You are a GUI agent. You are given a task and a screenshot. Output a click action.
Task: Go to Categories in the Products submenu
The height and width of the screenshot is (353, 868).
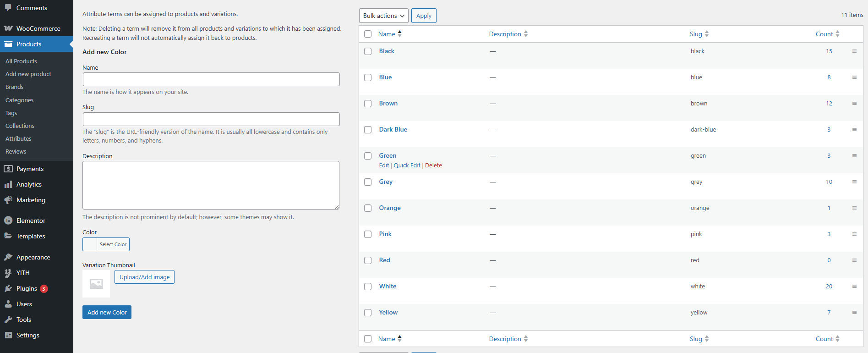[x=19, y=100]
